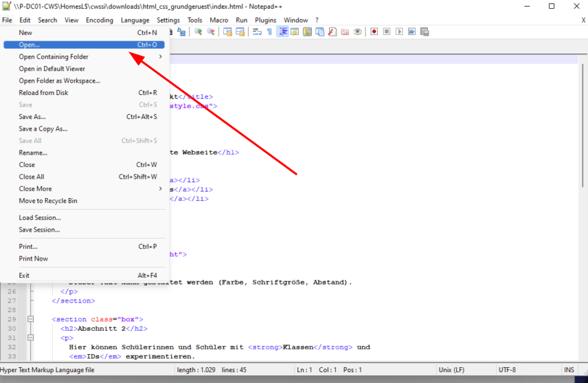Open the Macro menu

pyautogui.click(x=219, y=20)
